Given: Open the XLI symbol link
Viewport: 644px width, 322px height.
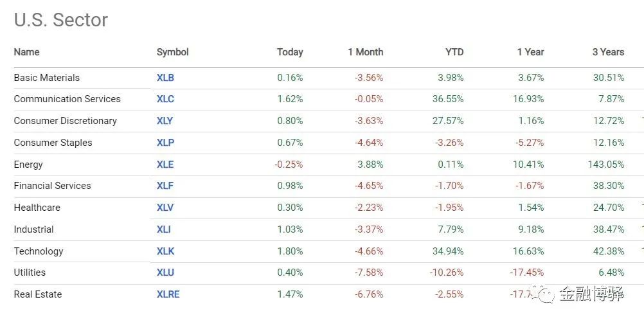Looking at the screenshot, I should (x=163, y=229).
